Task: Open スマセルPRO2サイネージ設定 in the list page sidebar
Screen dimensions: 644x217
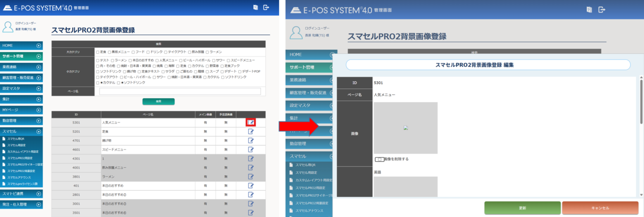Action: 25,165
